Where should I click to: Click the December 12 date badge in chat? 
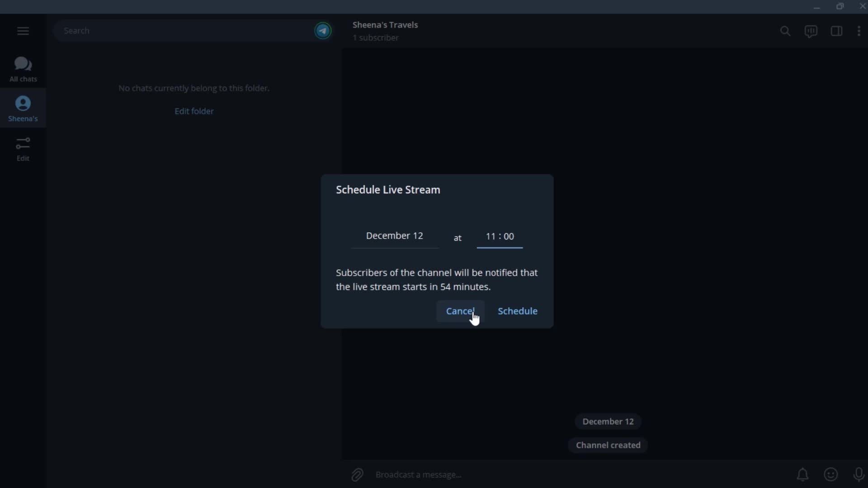click(608, 421)
